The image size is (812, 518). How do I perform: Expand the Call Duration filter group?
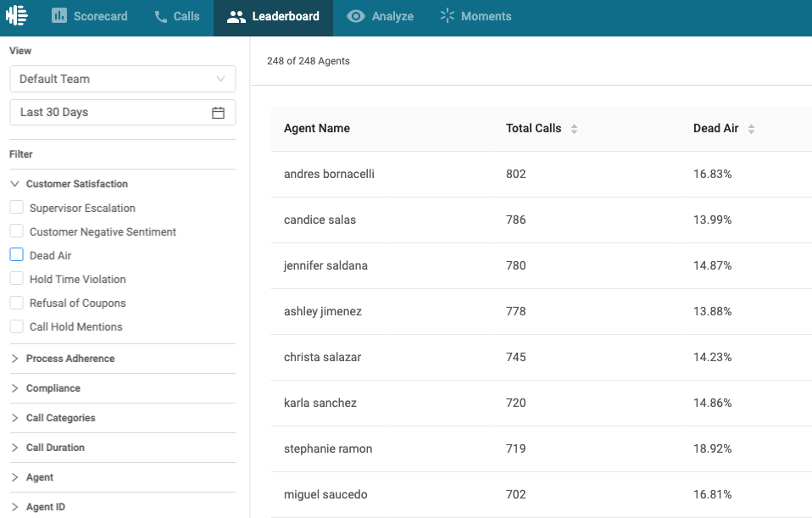(x=123, y=448)
